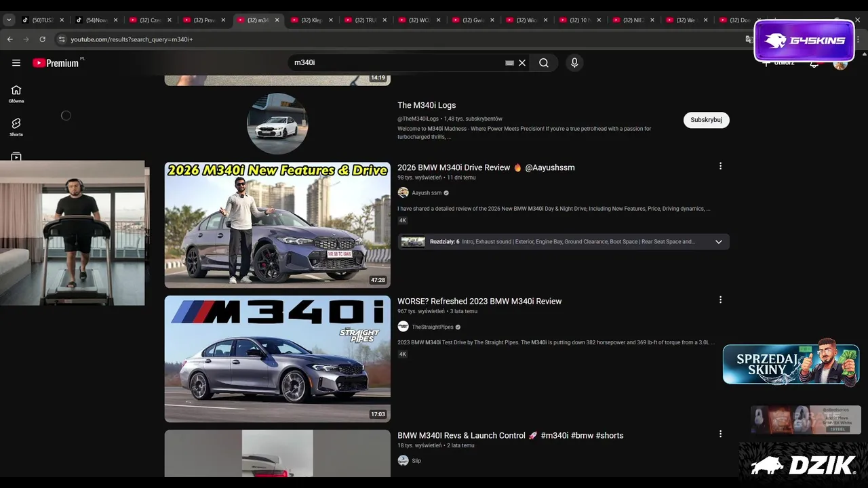This screenshot has height=488, width=868.
Task: Open the Refreshed 2023 BMW M340i thumbnail
Action: (277, 359)
